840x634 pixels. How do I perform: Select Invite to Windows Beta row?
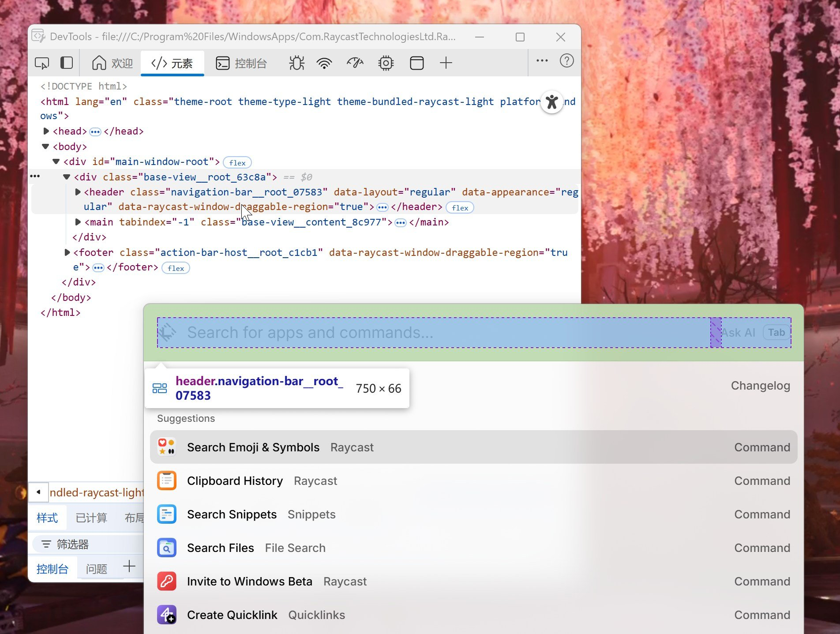click(473, 581)
